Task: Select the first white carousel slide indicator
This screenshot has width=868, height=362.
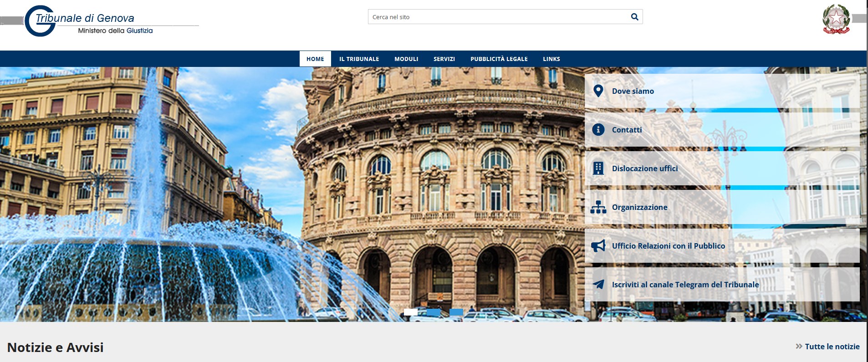Action: (410, 312)
